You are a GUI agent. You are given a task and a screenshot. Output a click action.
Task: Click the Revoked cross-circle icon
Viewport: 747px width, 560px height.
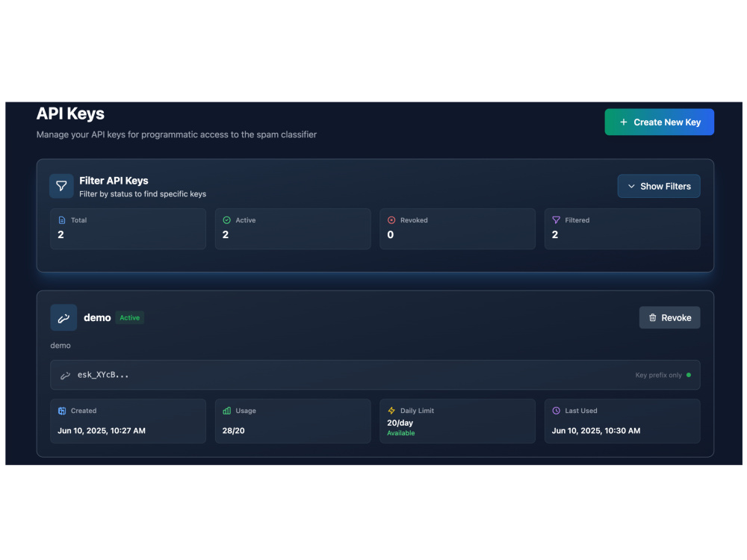tap(391, 220)
